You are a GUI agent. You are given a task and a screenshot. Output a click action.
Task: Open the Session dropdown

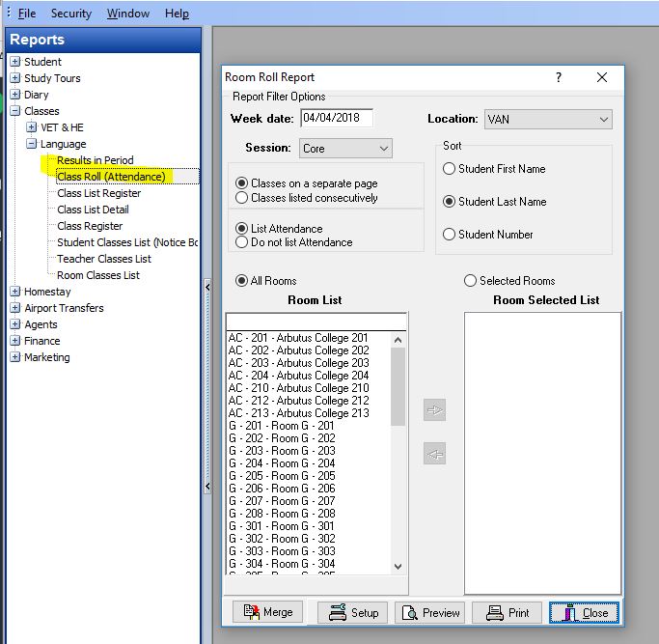[x=383, y=149]
